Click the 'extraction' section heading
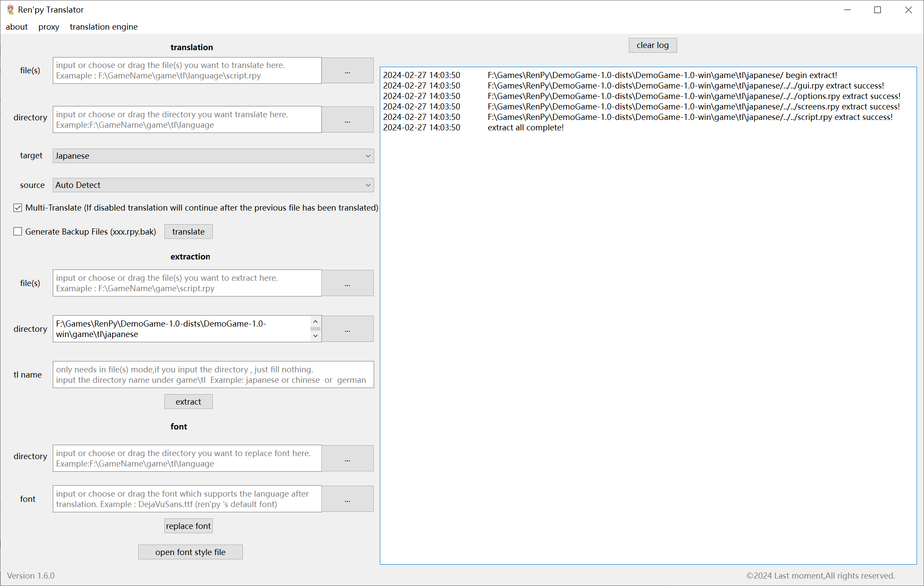The width and height of the screenshot is (924, 586). (x=191, y=256)
